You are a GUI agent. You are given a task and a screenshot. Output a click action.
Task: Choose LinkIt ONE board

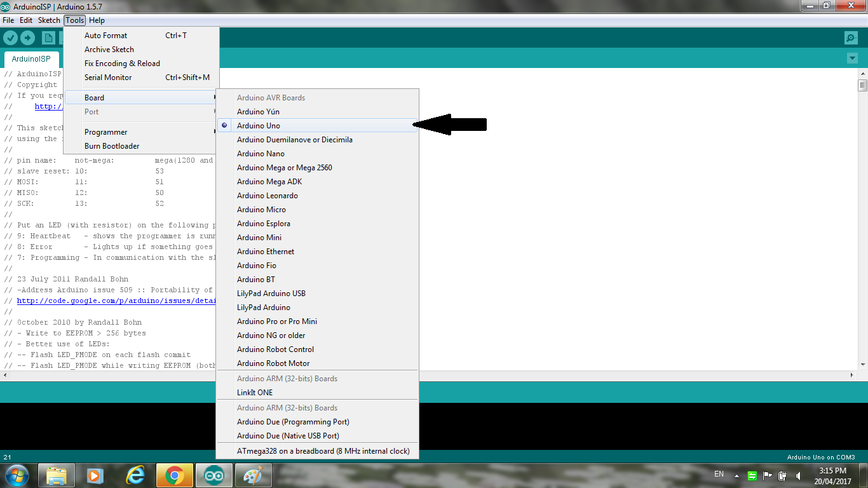[317, 393]
